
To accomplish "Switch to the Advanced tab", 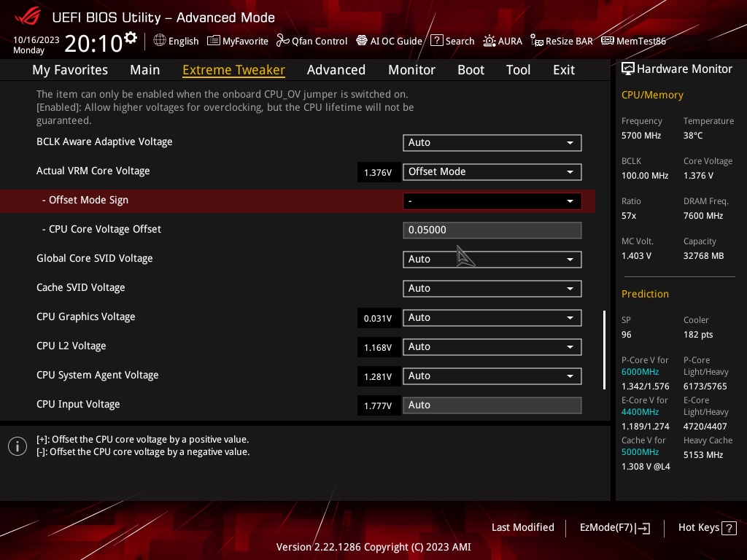I will [336, 70].
